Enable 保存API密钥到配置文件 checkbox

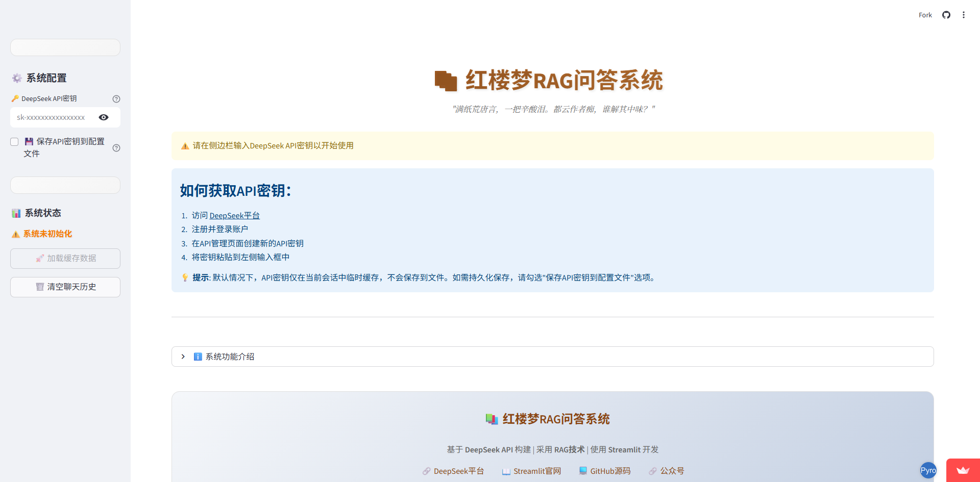click(15, 142)
